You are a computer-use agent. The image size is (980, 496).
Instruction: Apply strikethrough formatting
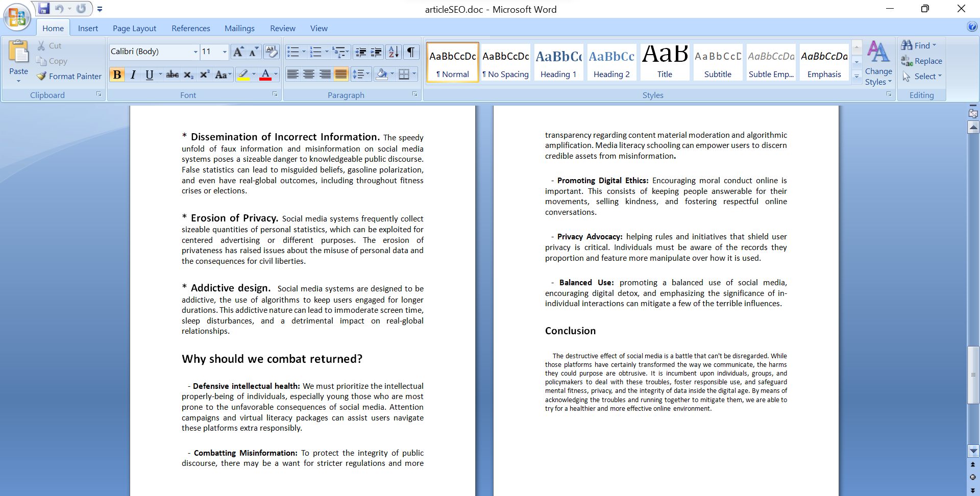coord(173,75)
